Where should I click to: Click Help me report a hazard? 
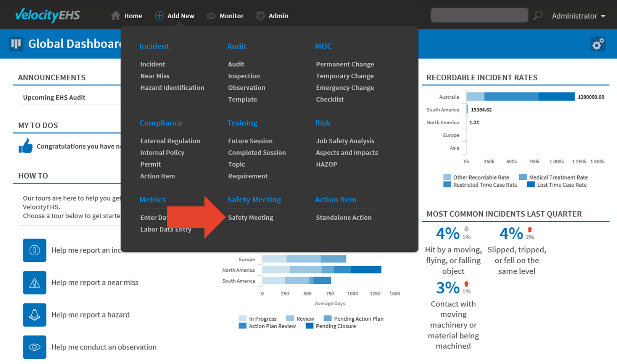pyautogui.click(x=90, y=315)
